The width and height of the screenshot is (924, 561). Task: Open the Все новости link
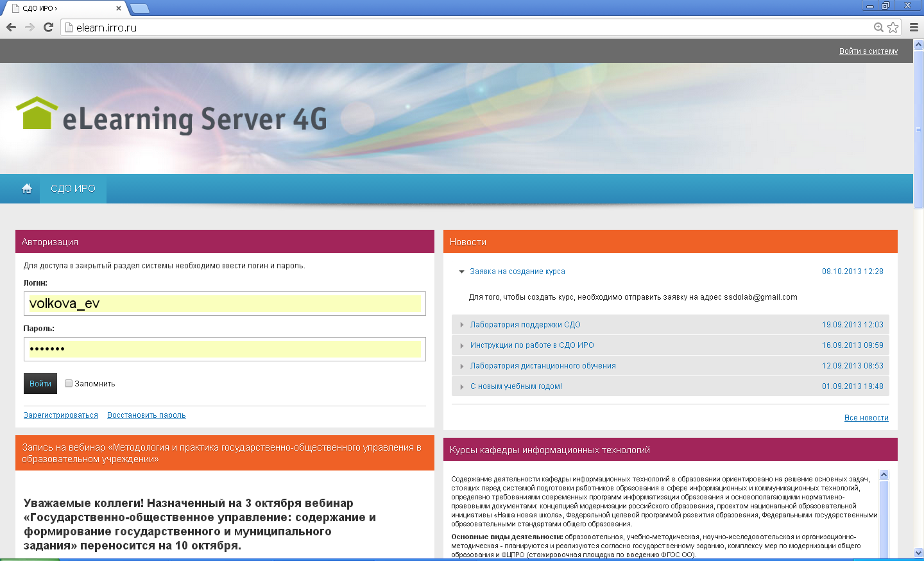click(866, 418)
